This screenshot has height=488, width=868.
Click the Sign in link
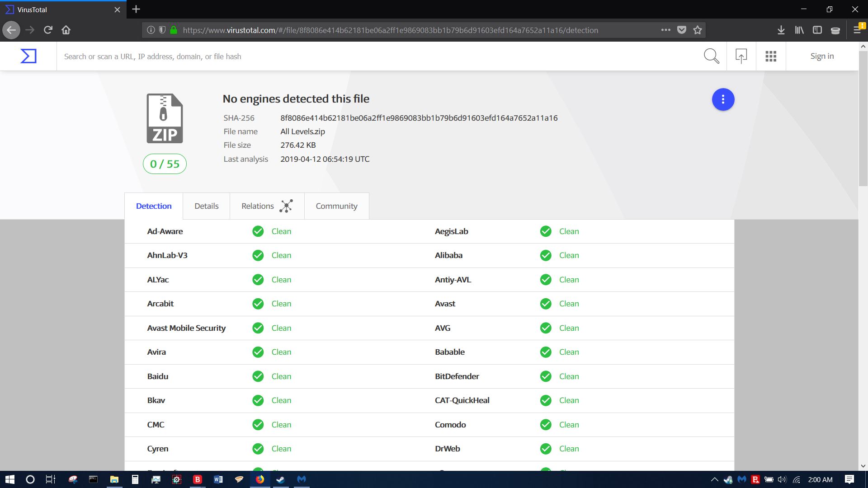click(x=822, y=56)
